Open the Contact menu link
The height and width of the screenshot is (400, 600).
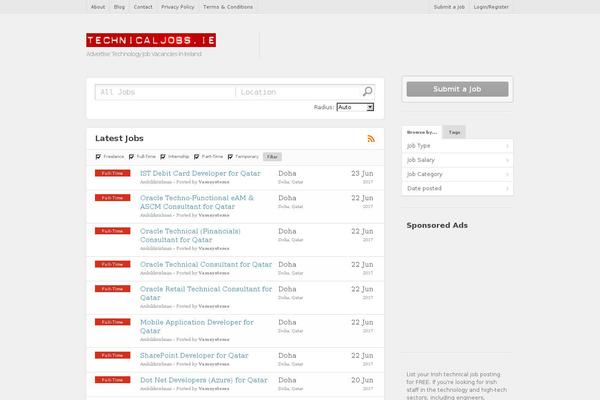(143, 7)
